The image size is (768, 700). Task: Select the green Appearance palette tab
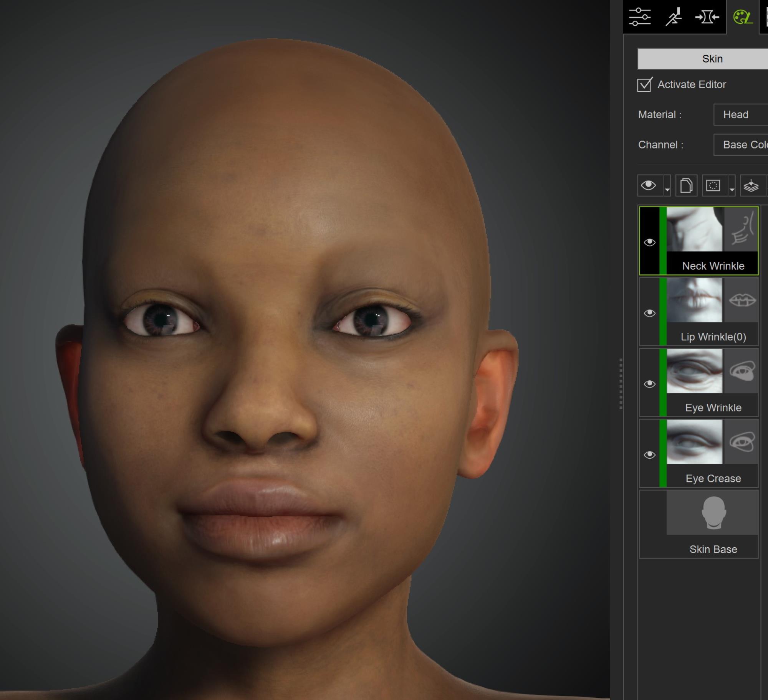743,17
